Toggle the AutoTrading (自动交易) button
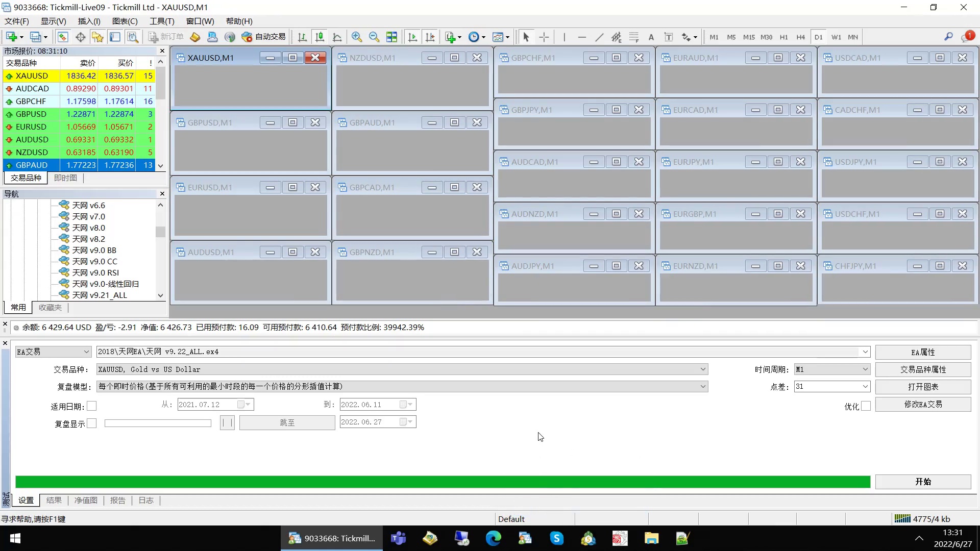This screenshot has width=980, height=551. click(x=263, y=37)
